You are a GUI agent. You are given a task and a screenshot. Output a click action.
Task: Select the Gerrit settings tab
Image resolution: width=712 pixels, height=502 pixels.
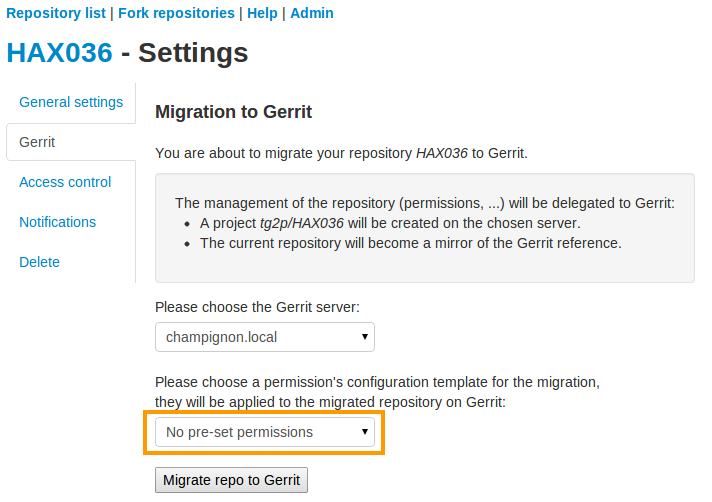[38, 142]
